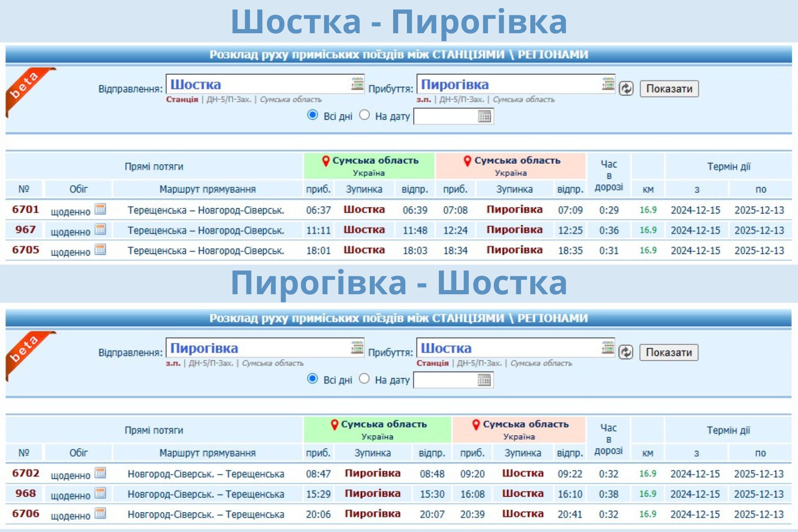Select 'Всі дні' radio in top form

[313, 115]
